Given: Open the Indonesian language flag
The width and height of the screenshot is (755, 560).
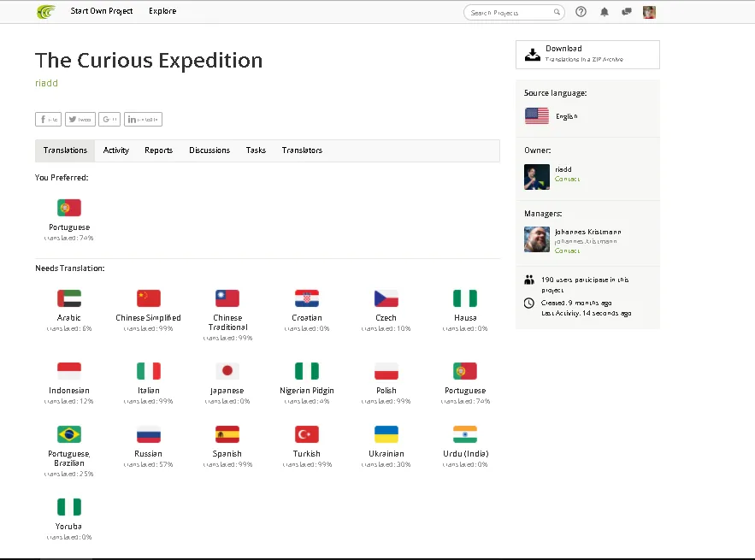Looking at the screenshot, I should click(x=69, y=371).
